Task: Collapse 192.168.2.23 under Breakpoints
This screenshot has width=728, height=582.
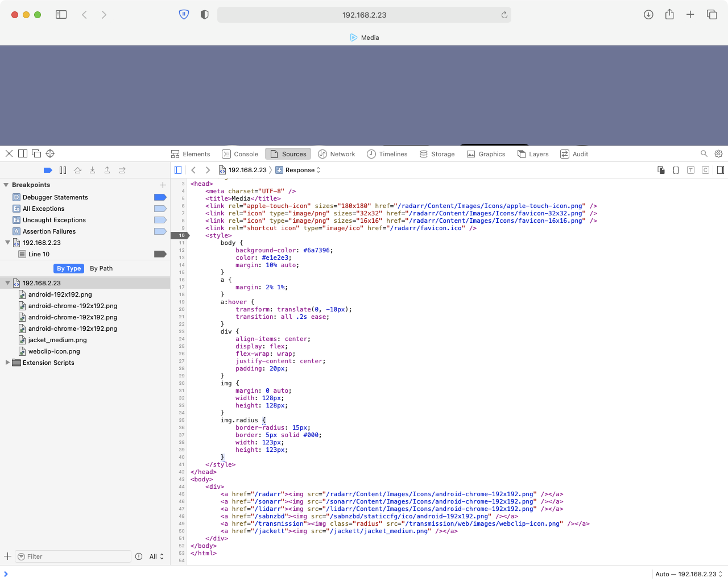Action: click(7, 242)
